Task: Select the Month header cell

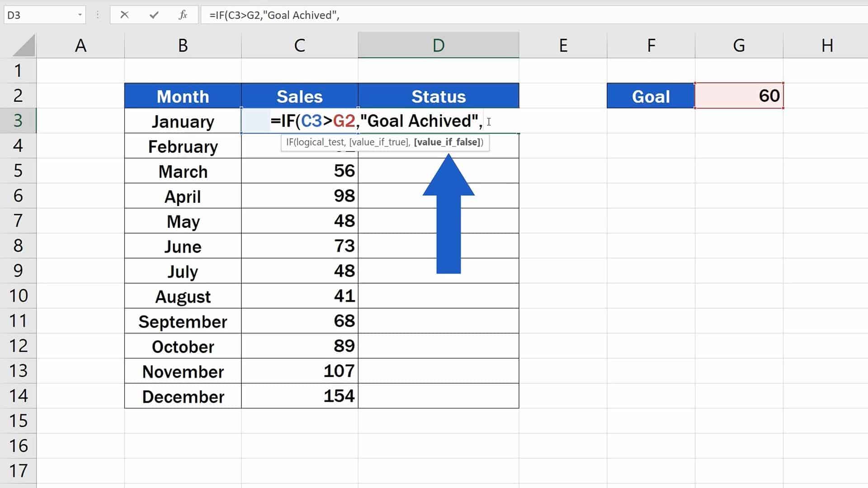Action: pyautogui.click(x=182, y=95)
